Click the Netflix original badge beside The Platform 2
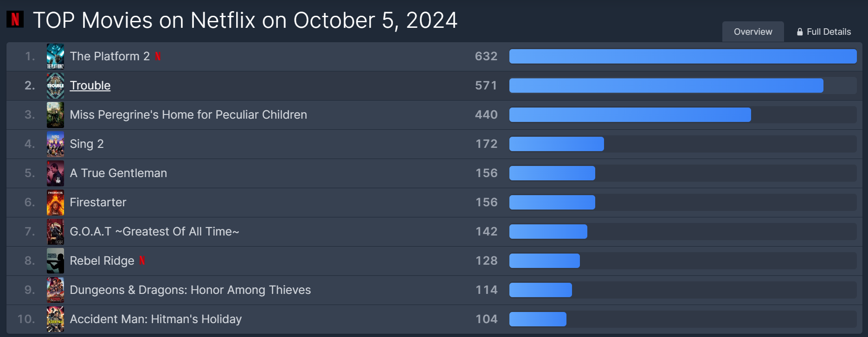The height and width of the screenshot is (337, 868). click(x=158, y=56)
